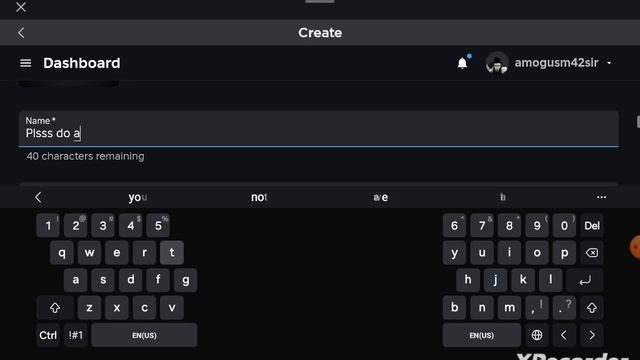Focus the Name input field
Image resolution: width=640 pixels, height=360 pixels.
coord(318,129)
